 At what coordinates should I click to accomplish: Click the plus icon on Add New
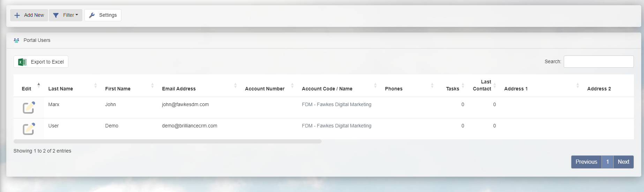17,15
